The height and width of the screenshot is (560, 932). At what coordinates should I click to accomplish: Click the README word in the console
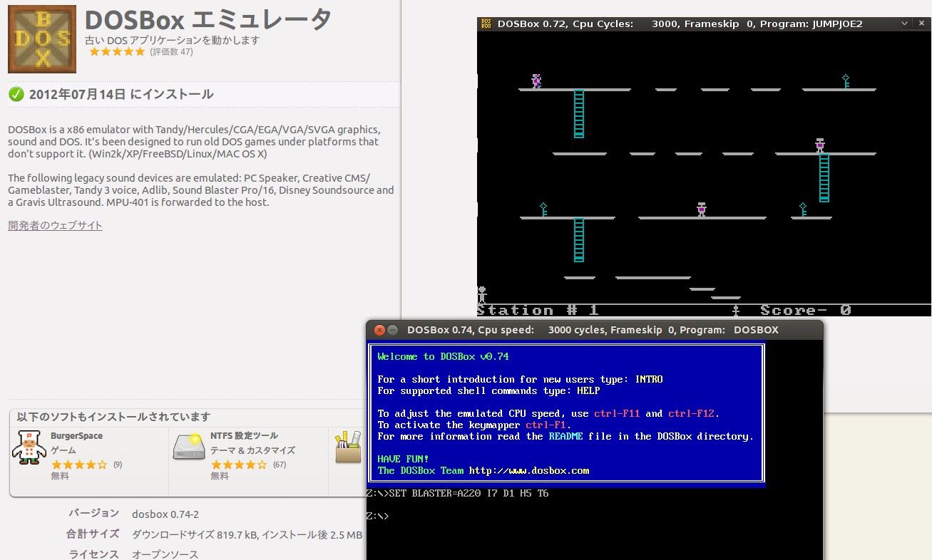565,436
